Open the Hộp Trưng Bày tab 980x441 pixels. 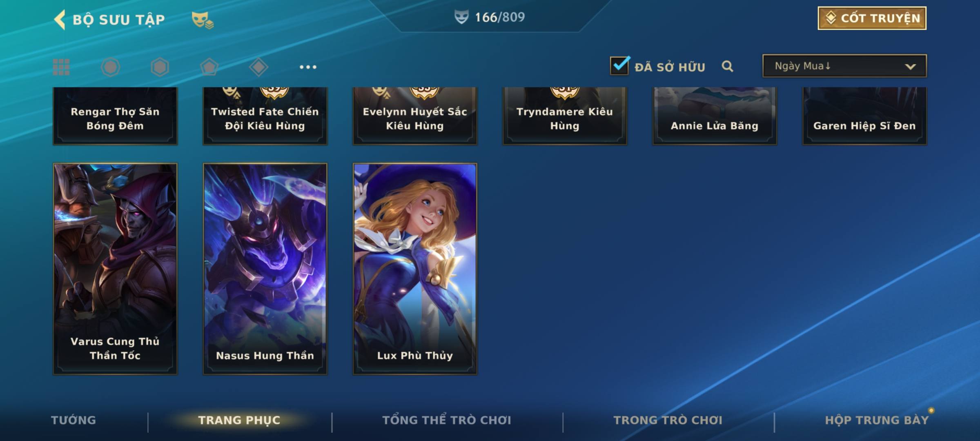pyautogui.click(x=877, y=420)
